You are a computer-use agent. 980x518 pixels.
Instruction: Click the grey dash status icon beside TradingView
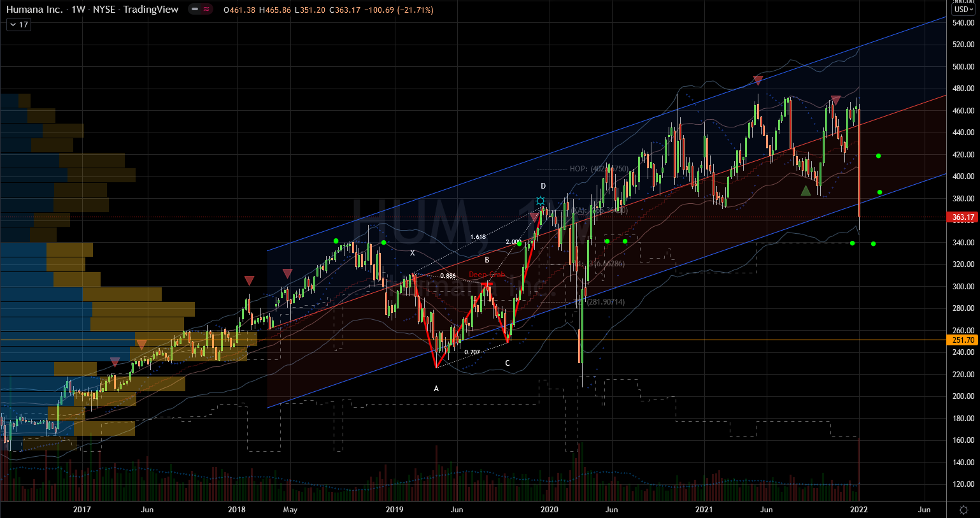(x=195, y=10)
